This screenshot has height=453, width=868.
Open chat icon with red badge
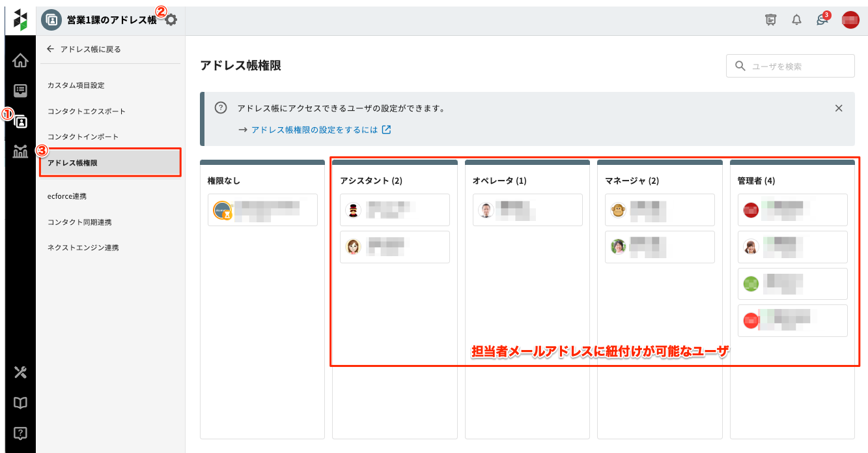(822, 20)
